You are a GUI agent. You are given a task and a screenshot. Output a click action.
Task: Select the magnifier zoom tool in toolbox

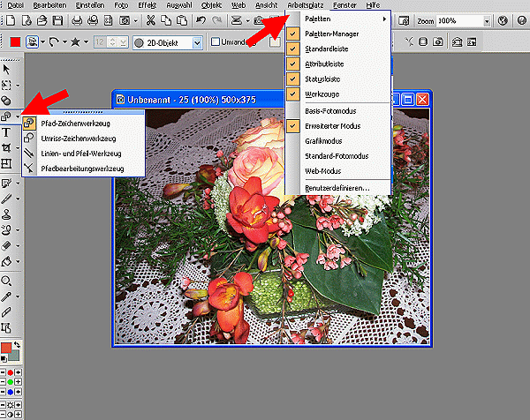coord(7,280)
